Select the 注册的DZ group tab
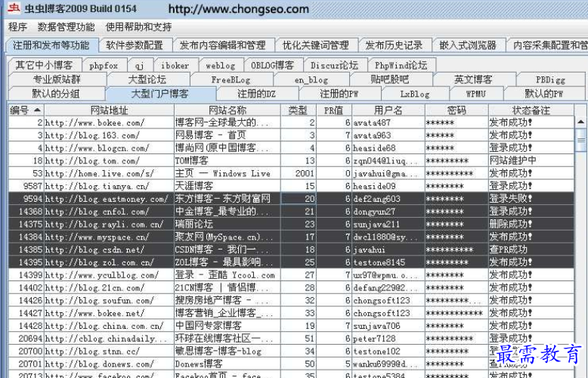Screen dimensions: 588x378 [257, 94]
